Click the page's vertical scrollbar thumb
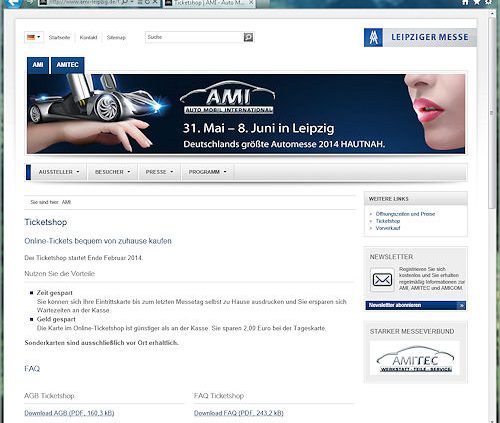The image size is (500, 423). pyautogui.click(x=492, y=113)
